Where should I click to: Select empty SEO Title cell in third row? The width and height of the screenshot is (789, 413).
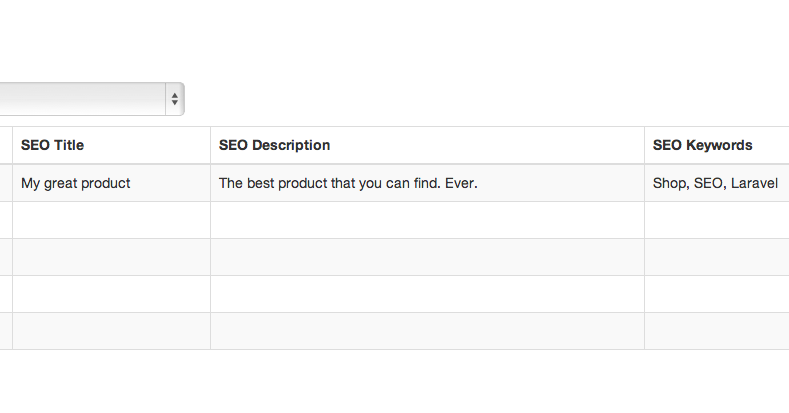pos(110,257)
